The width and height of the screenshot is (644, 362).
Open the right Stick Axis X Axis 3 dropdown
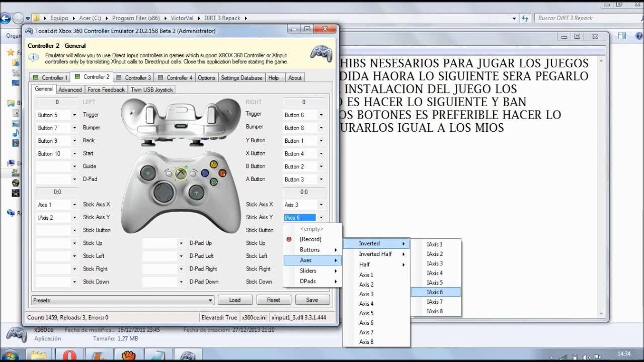321,205
